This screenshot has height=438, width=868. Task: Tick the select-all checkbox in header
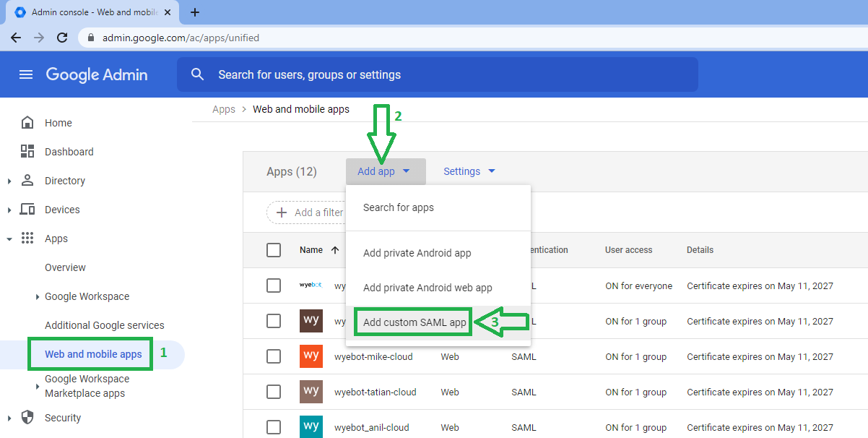coord(274,250)
